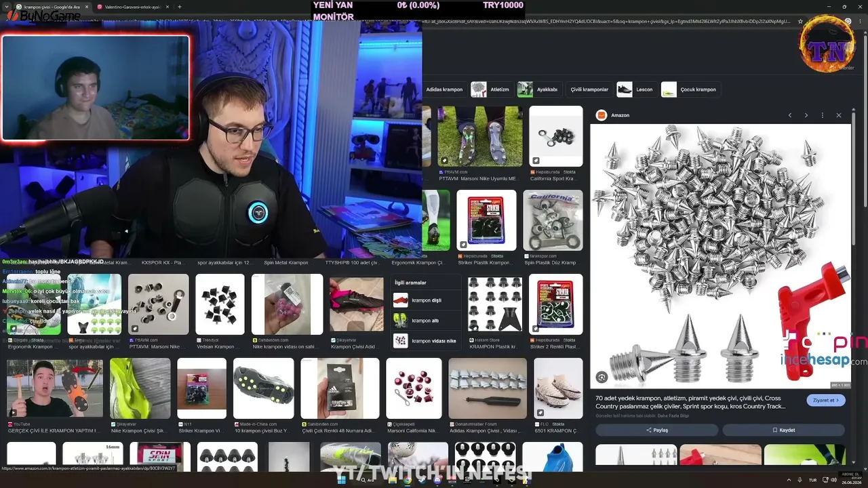Open '10 krampon çivisi Buz Y...' thumbnail

click(x=264, y=388)
